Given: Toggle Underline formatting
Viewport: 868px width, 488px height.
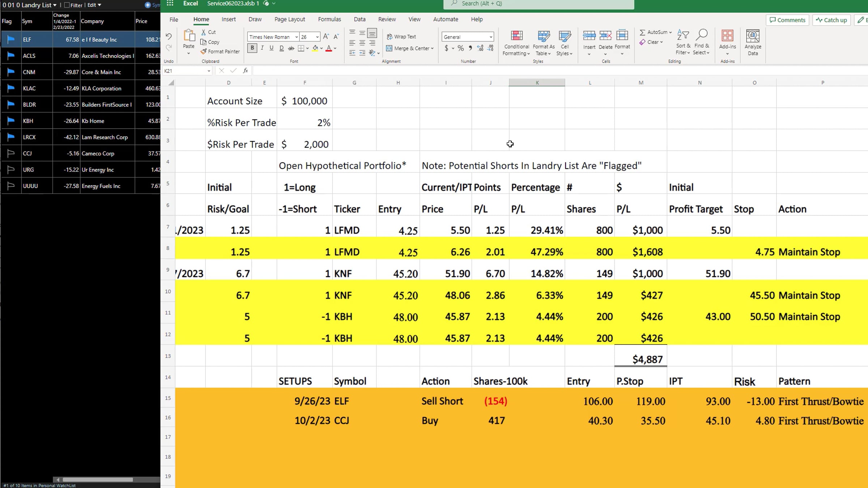Looking at the screenshot, I should click(271, 48).
